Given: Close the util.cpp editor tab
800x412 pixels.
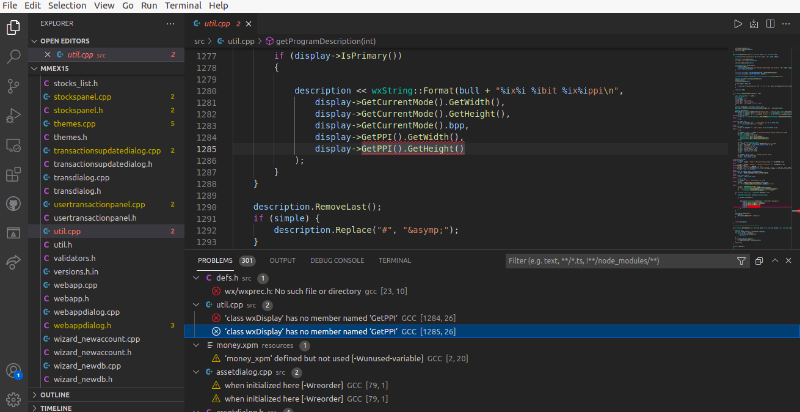Looking at the screenshot, I should (x=248, y=24).
